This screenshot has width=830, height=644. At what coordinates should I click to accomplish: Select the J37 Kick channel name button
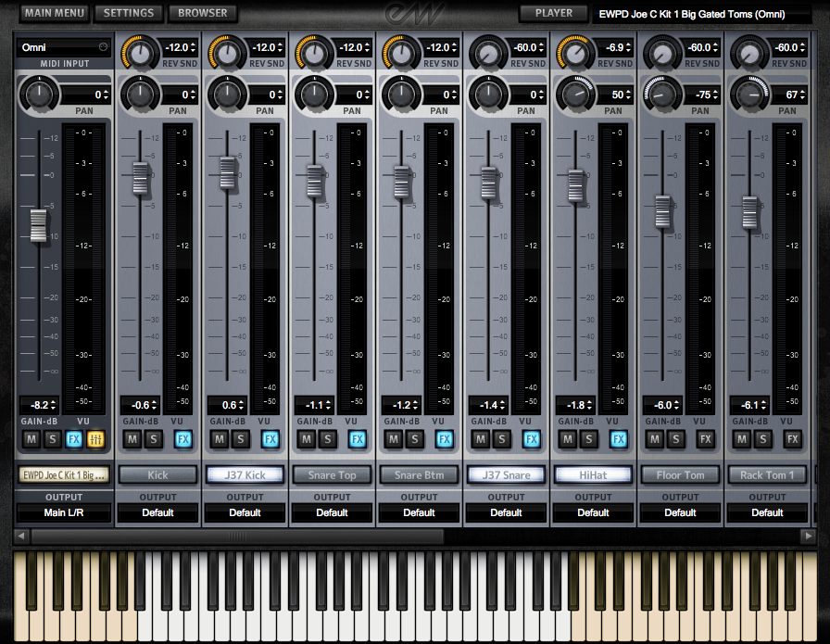[x=245, y=474]
